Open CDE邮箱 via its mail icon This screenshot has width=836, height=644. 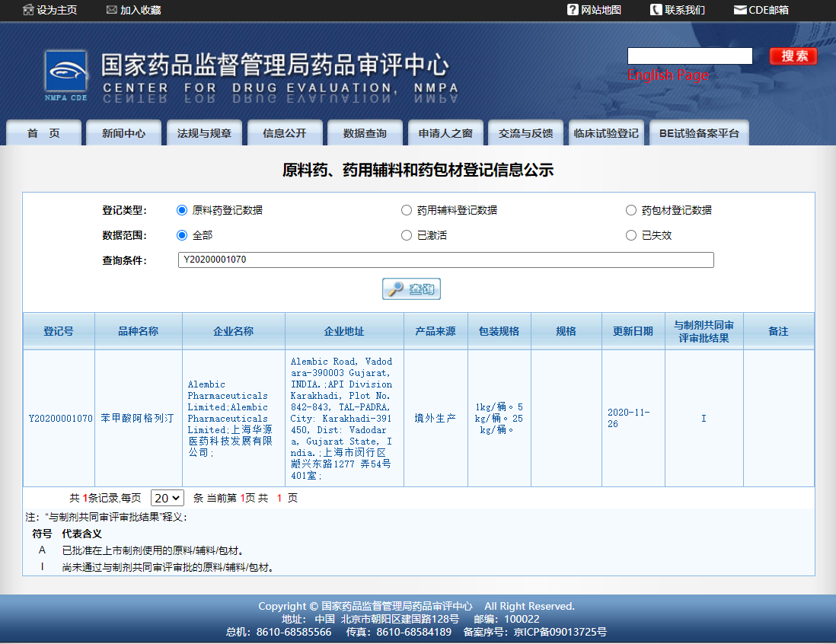click(x=738, y=10)
